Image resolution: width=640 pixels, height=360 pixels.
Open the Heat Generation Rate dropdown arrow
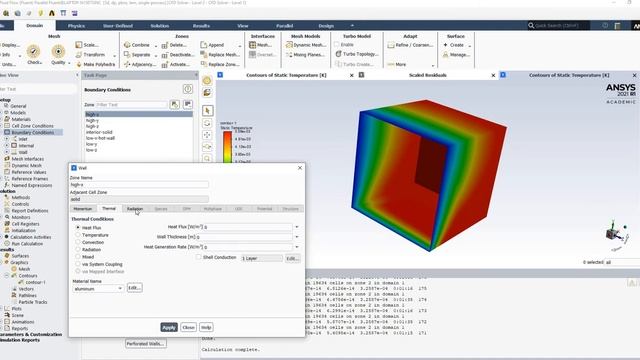tap(297, 247)
